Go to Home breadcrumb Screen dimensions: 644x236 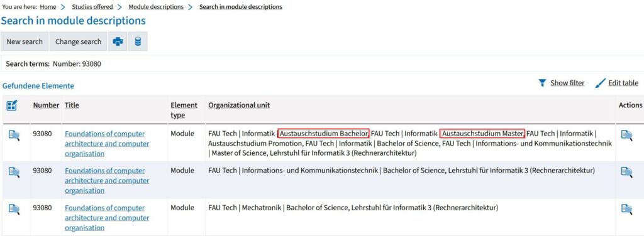click(x=48, y=7)
